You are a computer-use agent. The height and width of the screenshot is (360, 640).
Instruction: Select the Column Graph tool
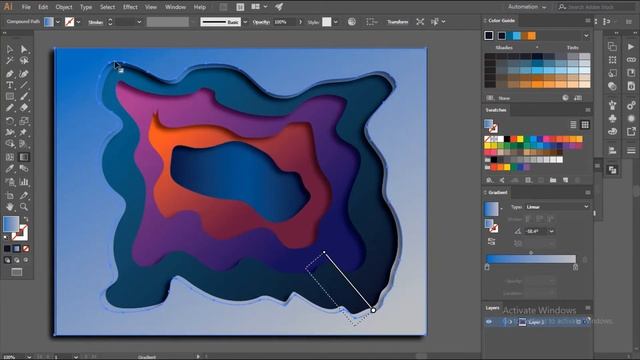pos(24,182)
